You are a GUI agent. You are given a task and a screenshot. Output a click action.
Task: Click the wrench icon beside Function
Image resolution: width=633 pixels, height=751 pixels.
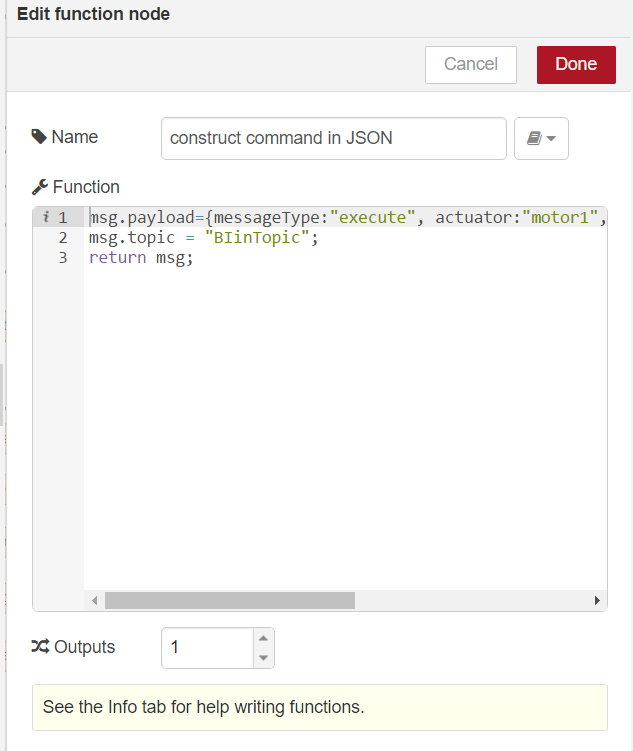pyautogui.click(x=40, y=187)
